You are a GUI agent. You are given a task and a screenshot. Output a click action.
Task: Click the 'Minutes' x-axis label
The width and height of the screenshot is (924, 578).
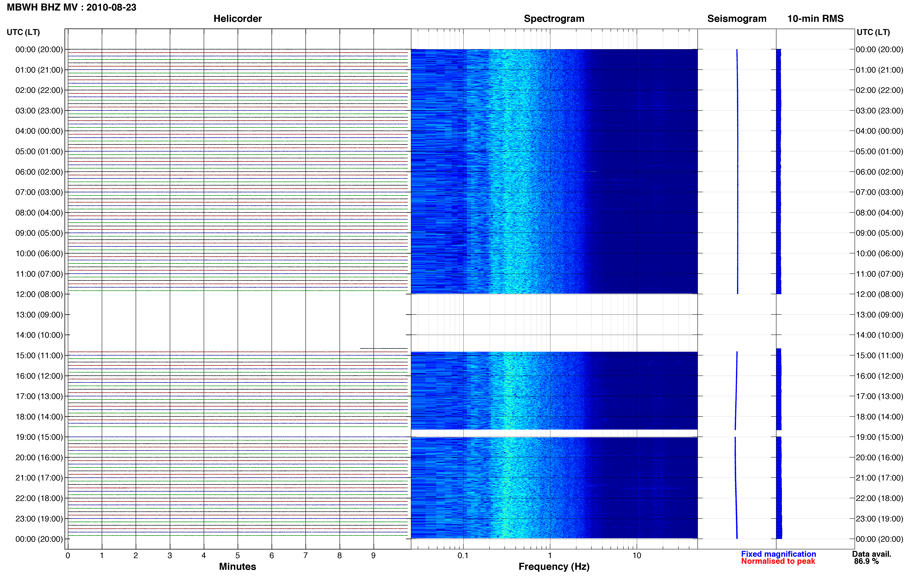coord(237,566)
